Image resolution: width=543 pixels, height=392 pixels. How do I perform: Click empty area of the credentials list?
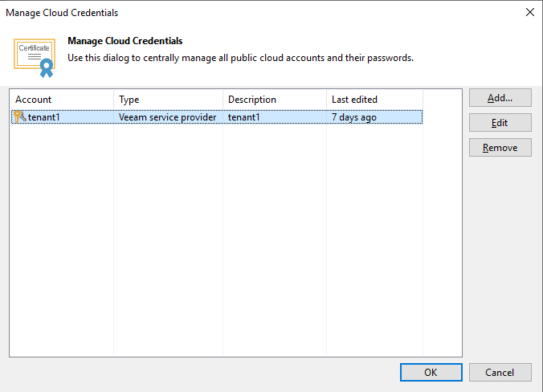pos(235,239)
